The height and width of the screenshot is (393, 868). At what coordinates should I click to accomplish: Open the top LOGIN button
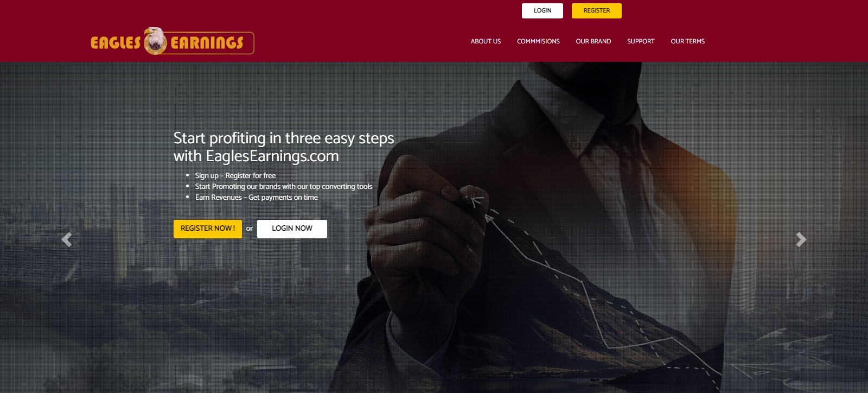542,11
